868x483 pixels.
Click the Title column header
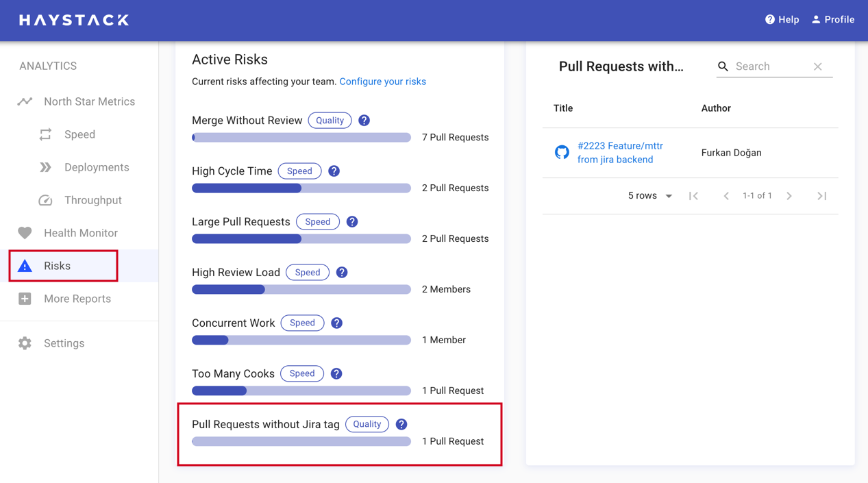click(x=563, y=108)
